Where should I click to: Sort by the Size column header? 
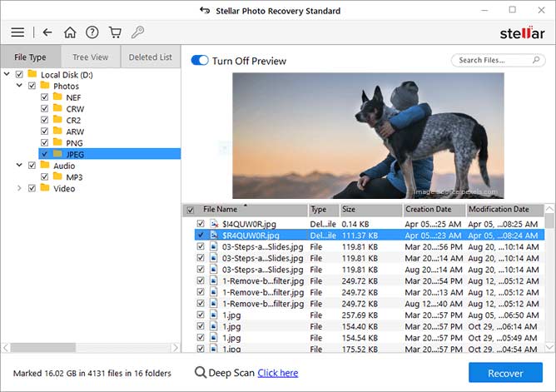(371, 210)
